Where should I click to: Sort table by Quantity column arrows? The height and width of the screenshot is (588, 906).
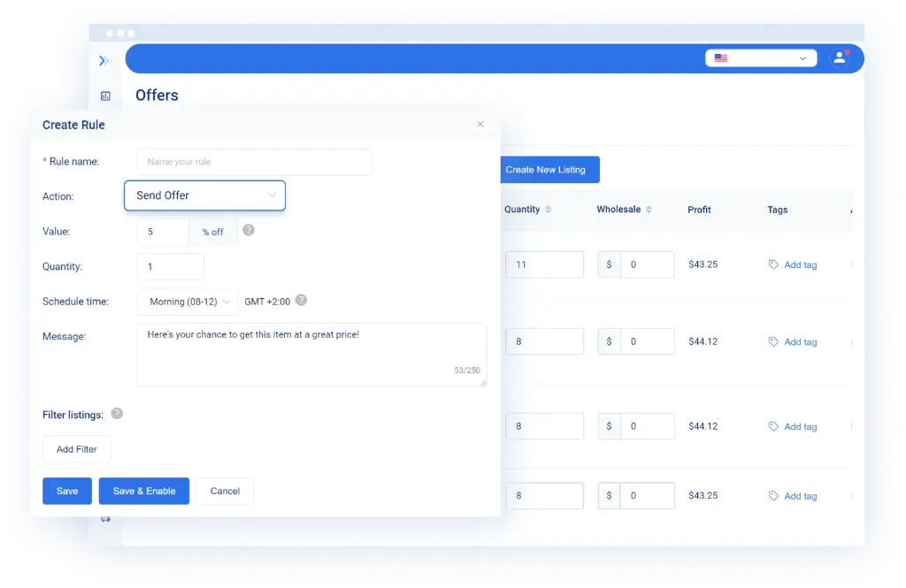[x=548, y=210]
